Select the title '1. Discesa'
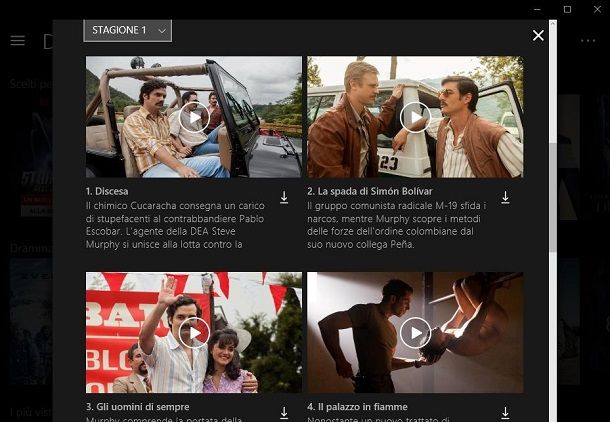The width and height of the screenshot is (610, 422). [107, 191]
